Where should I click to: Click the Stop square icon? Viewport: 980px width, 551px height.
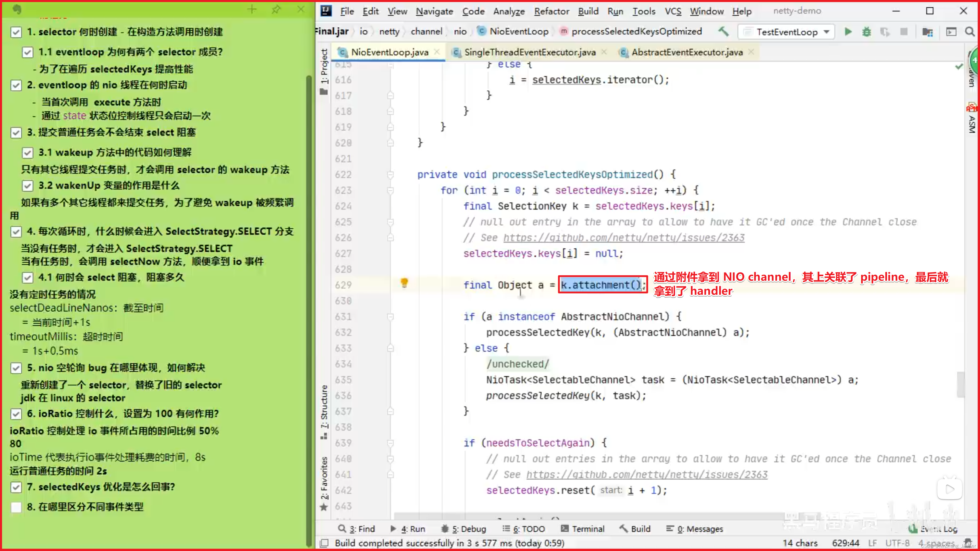[904, 32]
